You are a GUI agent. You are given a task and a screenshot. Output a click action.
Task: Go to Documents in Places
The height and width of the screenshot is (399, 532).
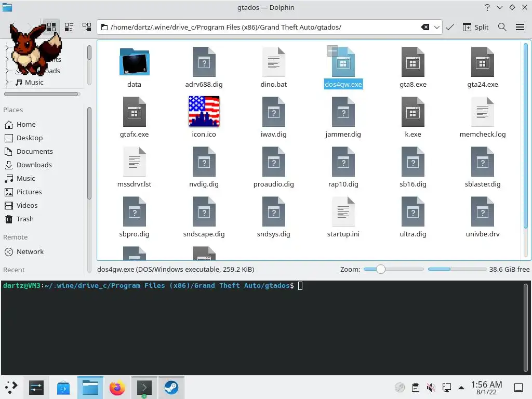[x=29, y=152]
